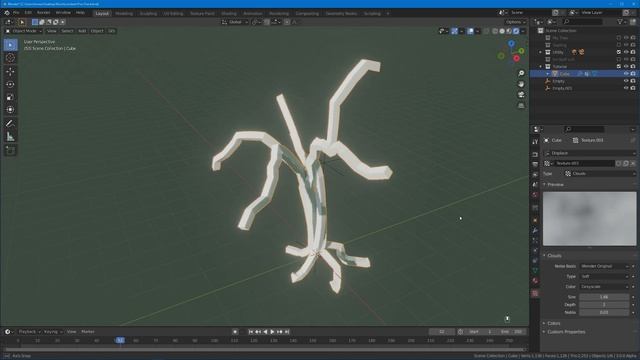This screenshot has height=360, width=640.
Task: Open the timeline Marker menu
Action: click(x=88, y=332)
